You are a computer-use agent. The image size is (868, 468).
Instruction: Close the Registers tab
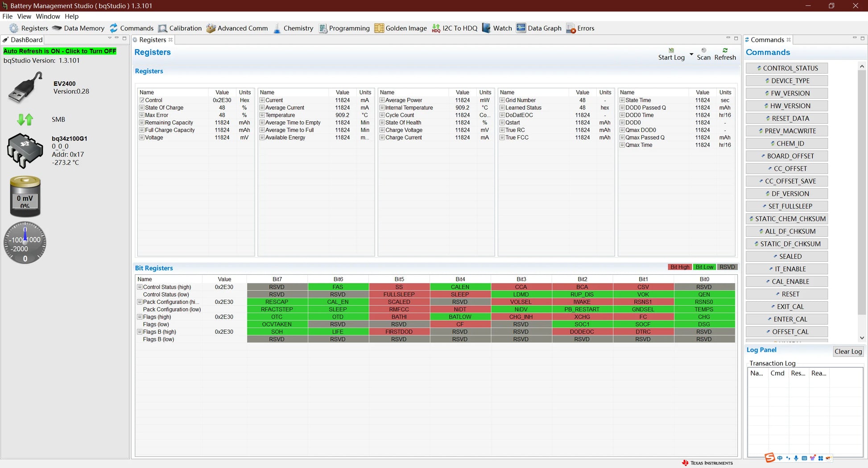click(170, 40)
